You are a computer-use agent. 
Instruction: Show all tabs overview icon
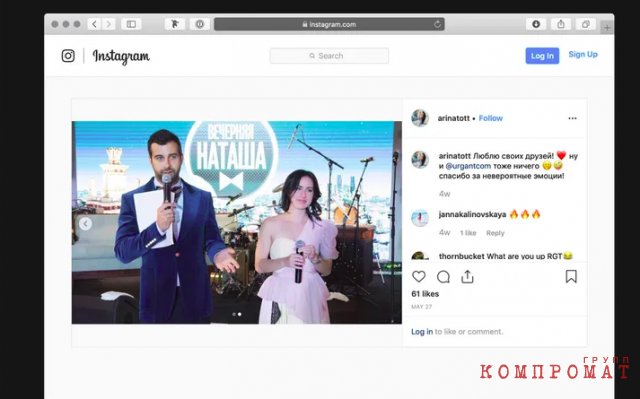coord(586,24)
